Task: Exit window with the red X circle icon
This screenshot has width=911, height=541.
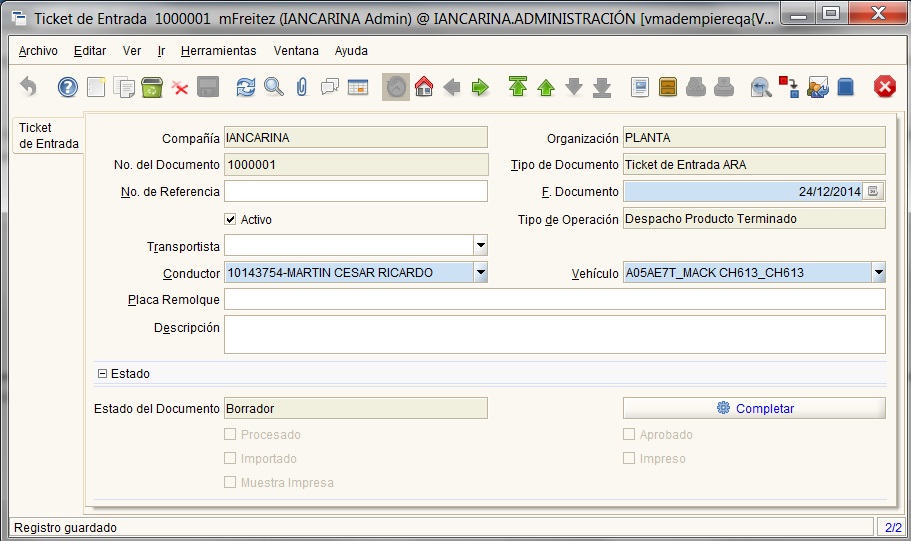Action: click(x=884, y=87)
